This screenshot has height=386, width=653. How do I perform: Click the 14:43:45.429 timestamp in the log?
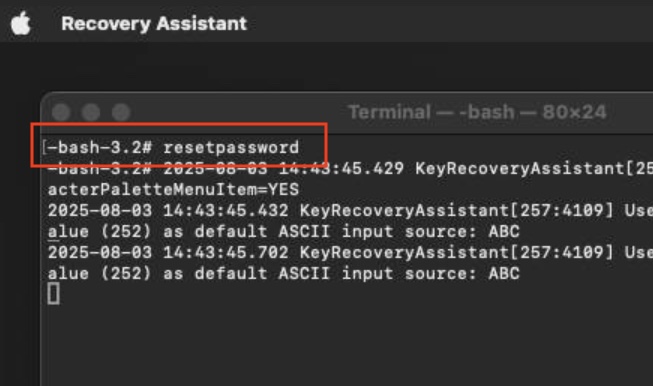coord(341,169)
